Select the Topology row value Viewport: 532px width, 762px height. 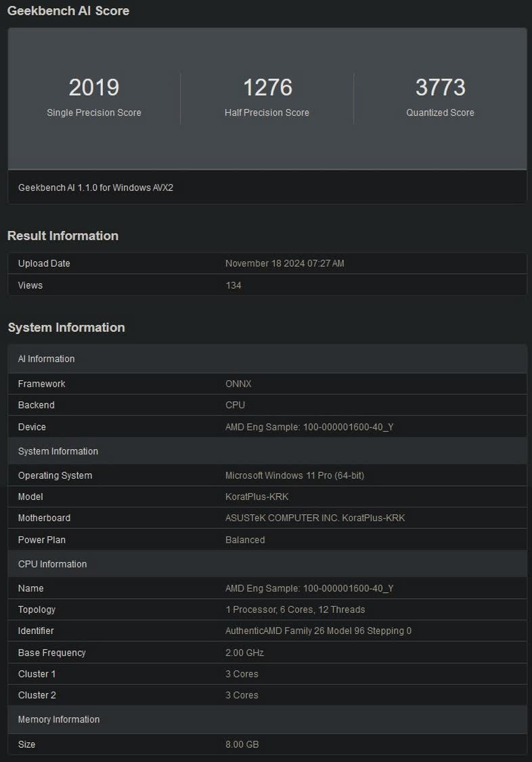click(x=295, y=610)
